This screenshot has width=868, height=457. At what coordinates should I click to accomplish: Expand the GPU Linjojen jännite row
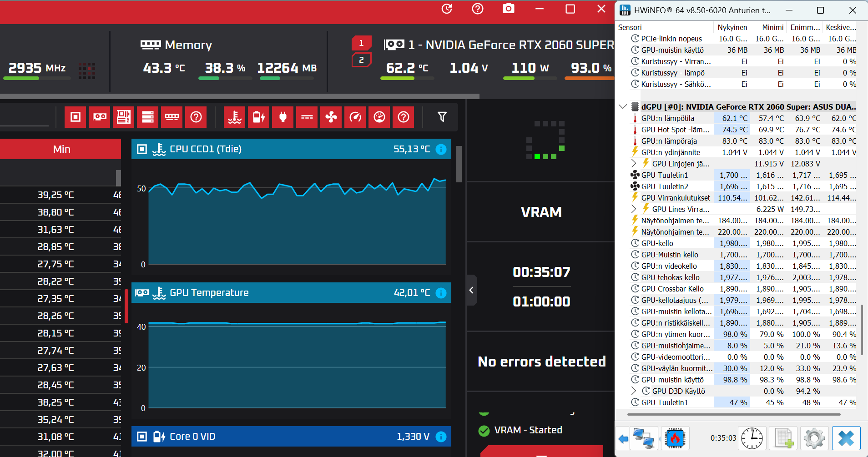(x=634, y=163)
